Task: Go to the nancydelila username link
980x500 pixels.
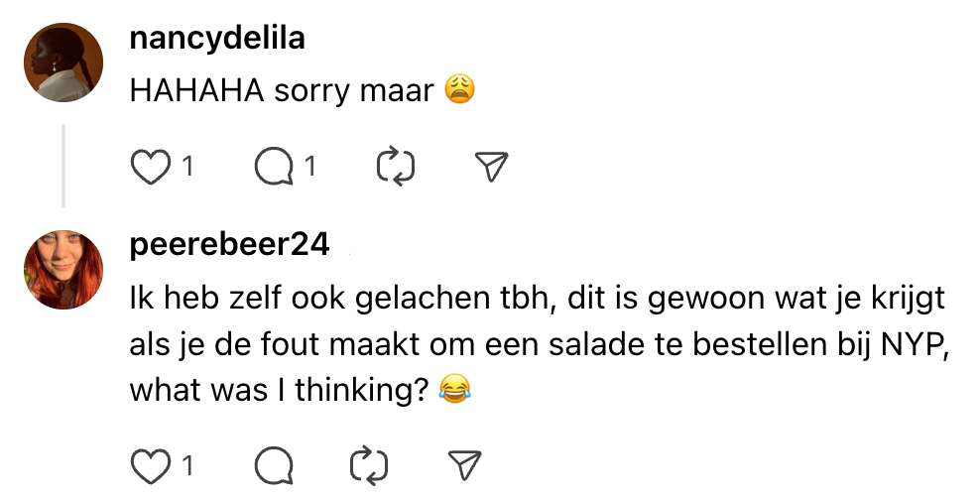Action: [217, 40]
